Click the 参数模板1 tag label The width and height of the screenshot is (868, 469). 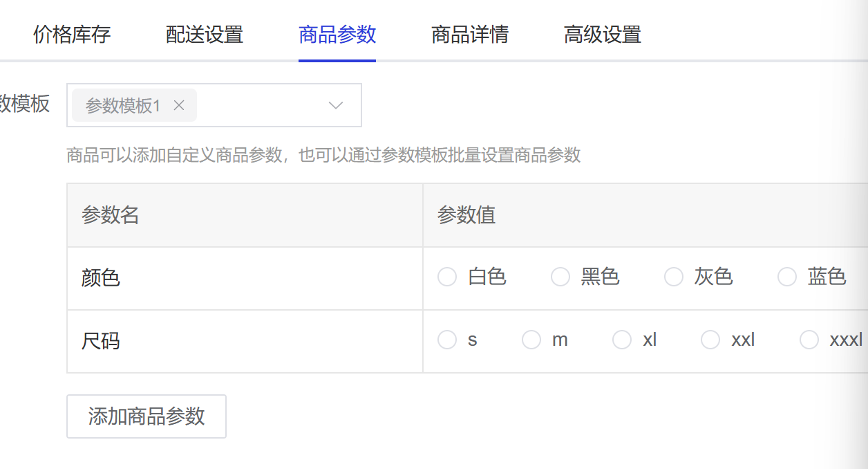(x=123, y=105)
